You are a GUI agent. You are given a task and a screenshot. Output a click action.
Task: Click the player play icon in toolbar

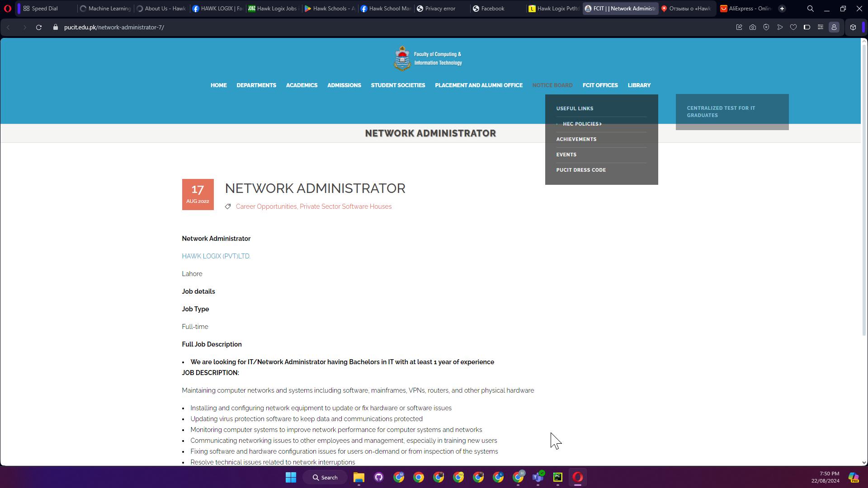780,27
